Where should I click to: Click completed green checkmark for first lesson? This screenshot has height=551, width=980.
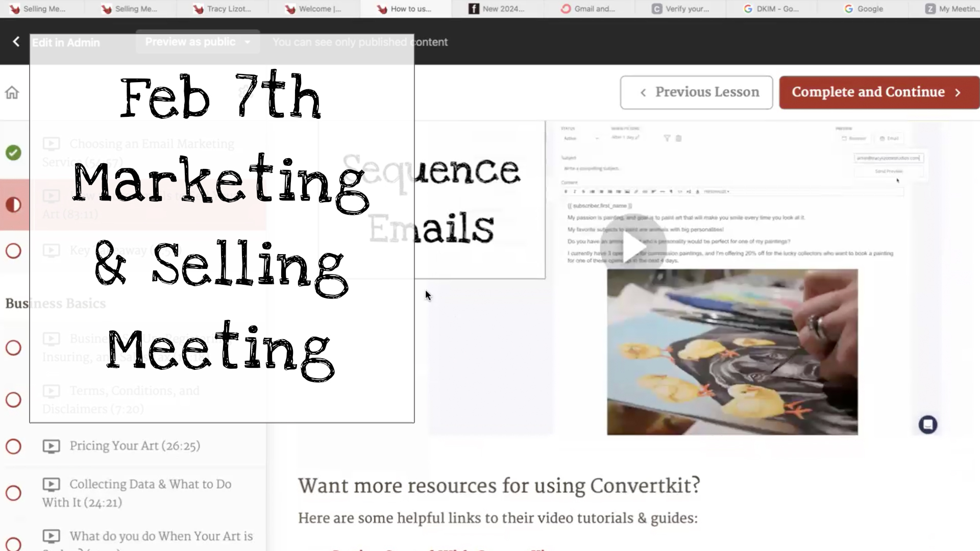(13, 153)
